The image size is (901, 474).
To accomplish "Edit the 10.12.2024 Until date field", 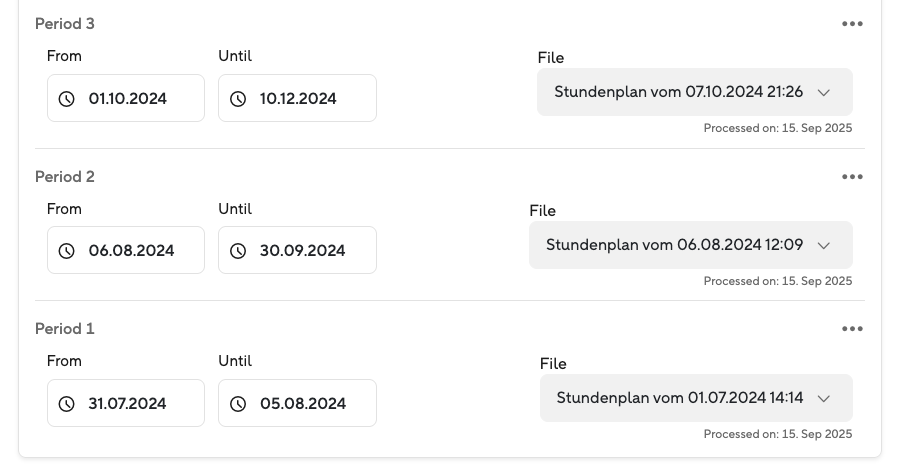I will 298,99.
